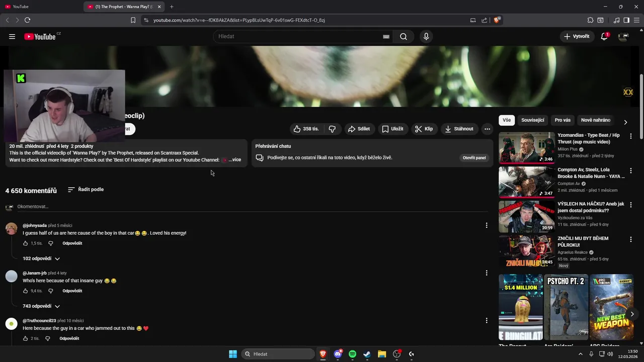This screenshot has height=362, width=644.
Task: Close The Prophet - Wanna Play tab
Action: click(x=159, y=7)
